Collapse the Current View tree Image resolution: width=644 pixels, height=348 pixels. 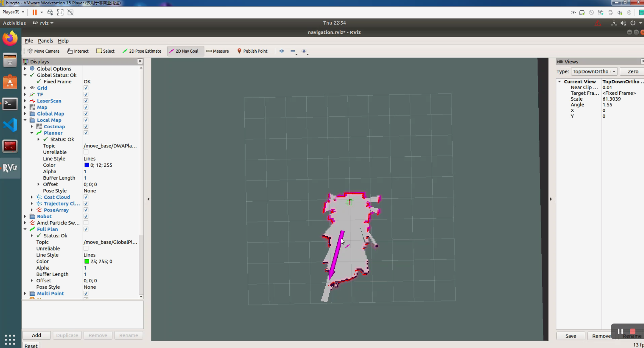(x=560, y=81)
